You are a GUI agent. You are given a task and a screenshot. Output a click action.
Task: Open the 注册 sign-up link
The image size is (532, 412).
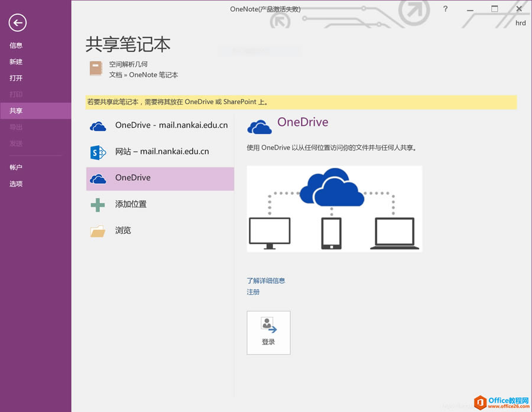click(x=253, y=292)
